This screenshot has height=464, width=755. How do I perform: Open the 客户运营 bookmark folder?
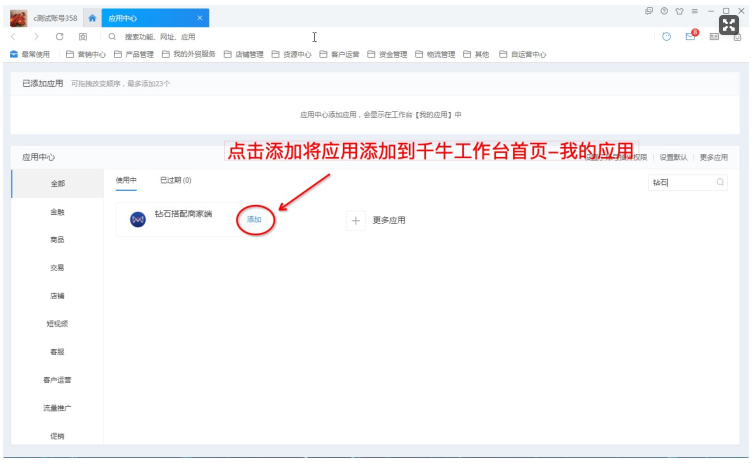pyautogui.click(x=339, y=54)
